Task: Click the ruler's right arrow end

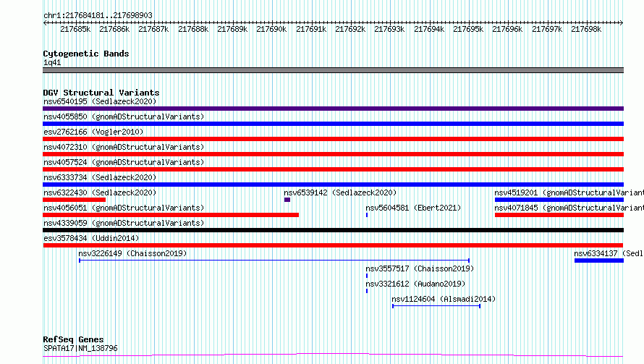Action: pyautogui.click(x=622, y=22)
